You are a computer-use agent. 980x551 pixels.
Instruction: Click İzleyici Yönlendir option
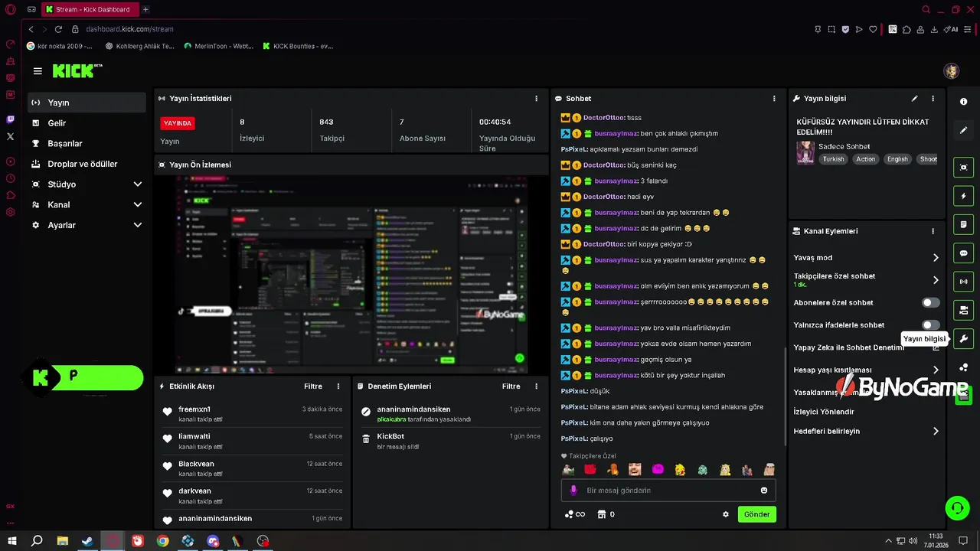(x=824, y=412)
